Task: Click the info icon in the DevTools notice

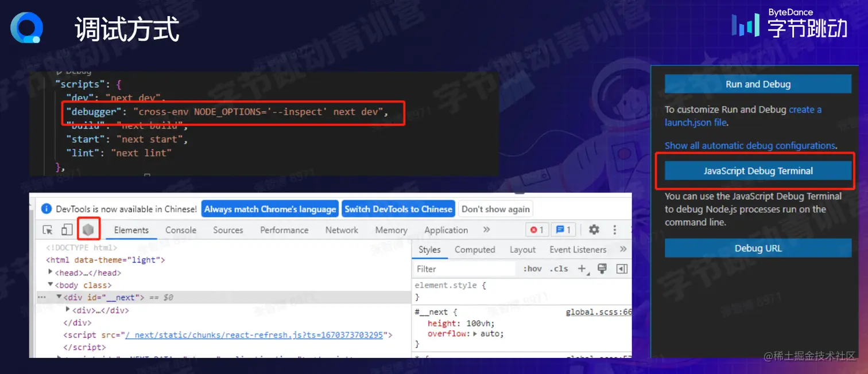Action: (x=47, y=209)
